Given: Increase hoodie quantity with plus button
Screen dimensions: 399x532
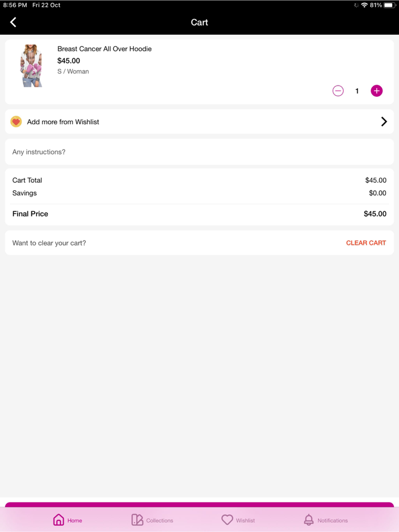Looking at the screenshot, I should point(377,91).
